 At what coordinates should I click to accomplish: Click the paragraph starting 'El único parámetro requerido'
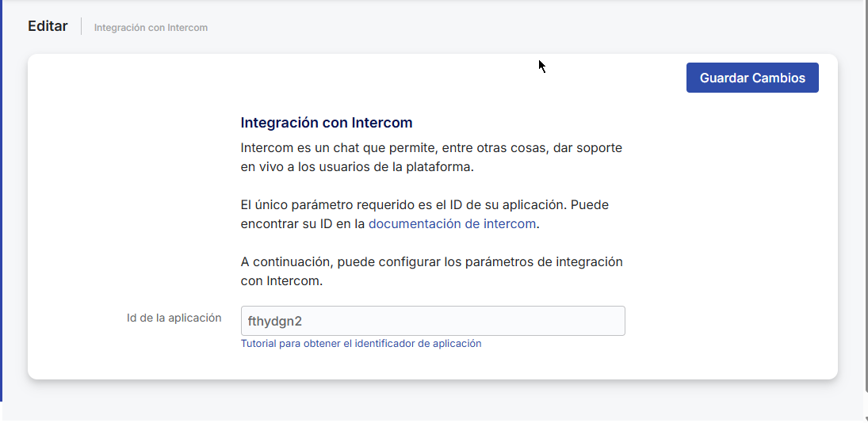click(424, 214)
